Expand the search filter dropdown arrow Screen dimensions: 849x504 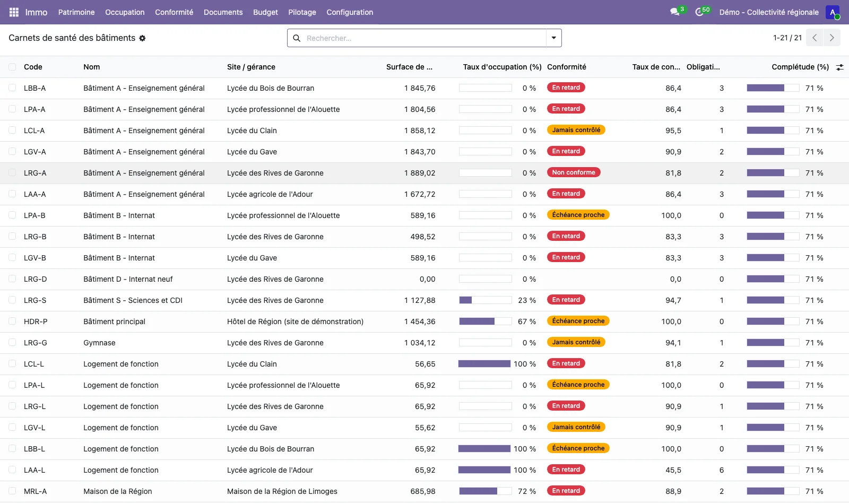[x=553, y=38]
